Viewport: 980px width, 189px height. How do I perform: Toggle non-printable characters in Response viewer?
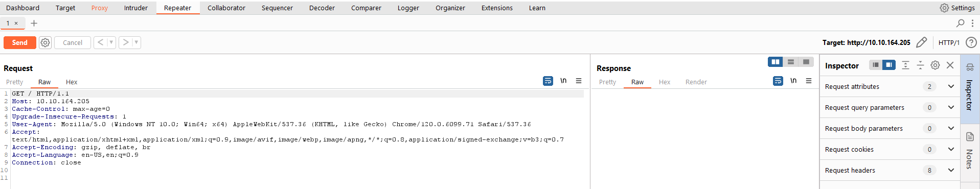tap(793, 81)
